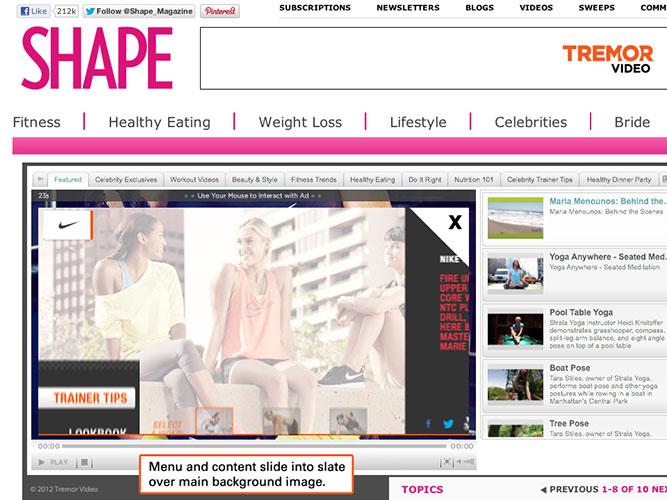Switch to Celebrity Exclusives tab
Screen dimensions: 667x500
[126, 180]
